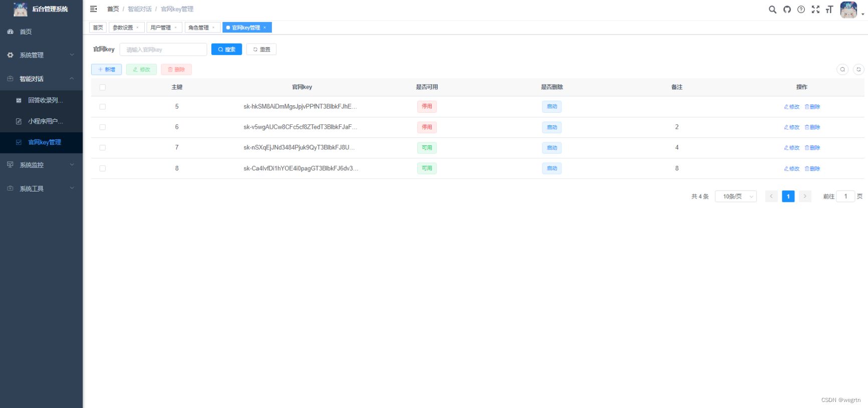Viewport: 868px width, 408px height.
Task: Hide the search bar using round search icon
Action: tap(842, 70)
